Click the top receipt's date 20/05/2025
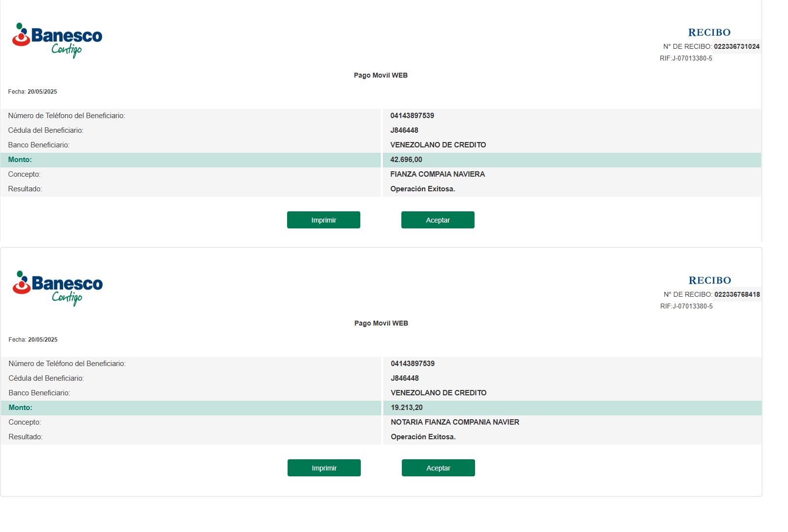 tap(42, 92)
